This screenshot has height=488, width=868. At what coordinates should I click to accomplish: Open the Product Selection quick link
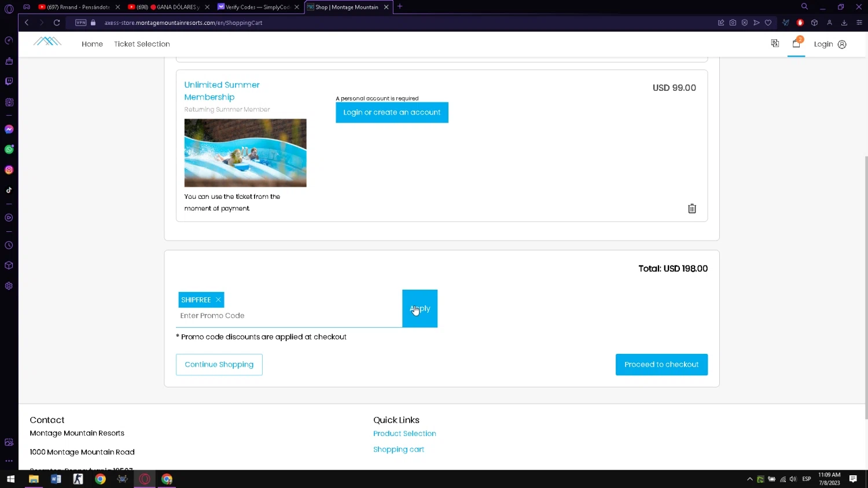(404, 434)
